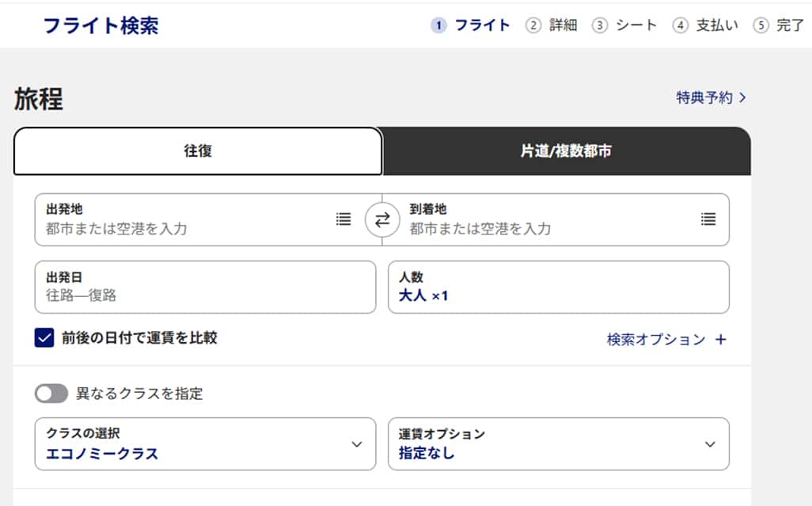This screenshot has width=812, height=506.
Task: Enable the 異なるクラスを指定 toggle switch
Action: [51, 394]
